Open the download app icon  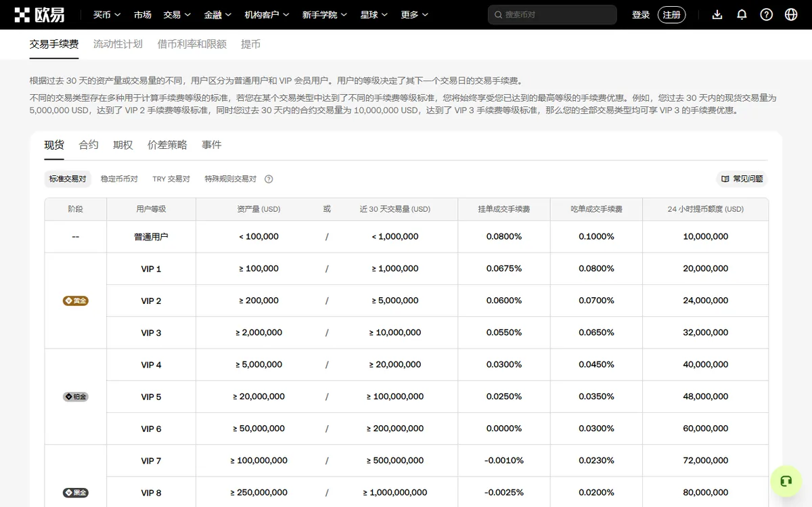click(717, 14)
